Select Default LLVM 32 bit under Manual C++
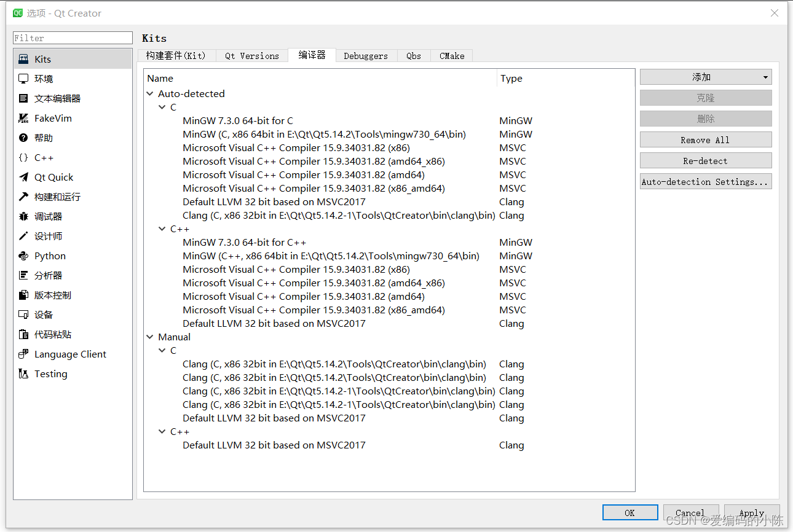793x532 pixels. click(389, 445)
